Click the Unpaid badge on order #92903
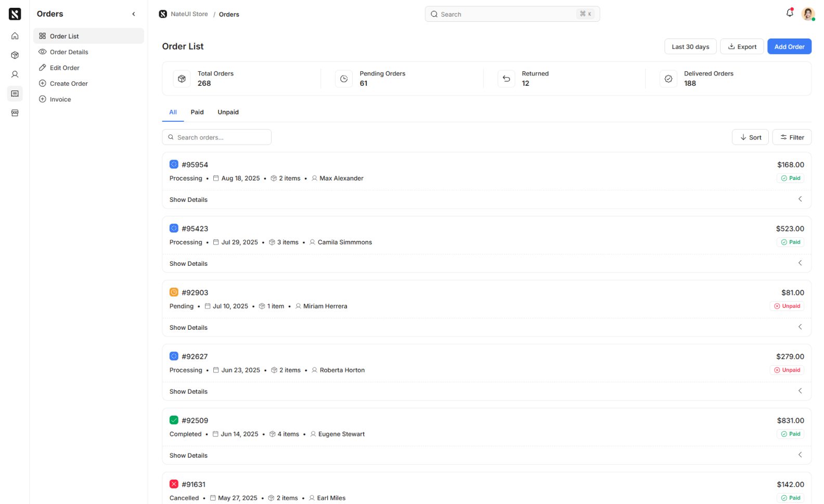Image resolution: width=824 pixels, height=504 pixels. point(787,306)
